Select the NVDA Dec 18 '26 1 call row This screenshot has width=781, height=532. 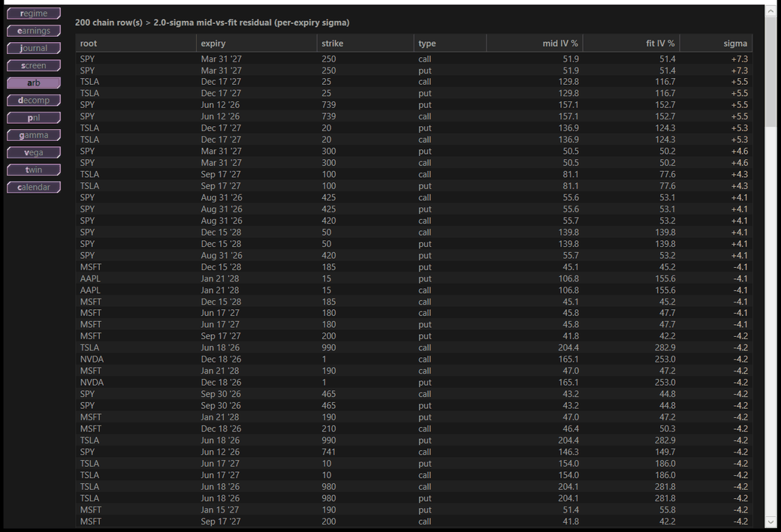(x=414, y=359)
